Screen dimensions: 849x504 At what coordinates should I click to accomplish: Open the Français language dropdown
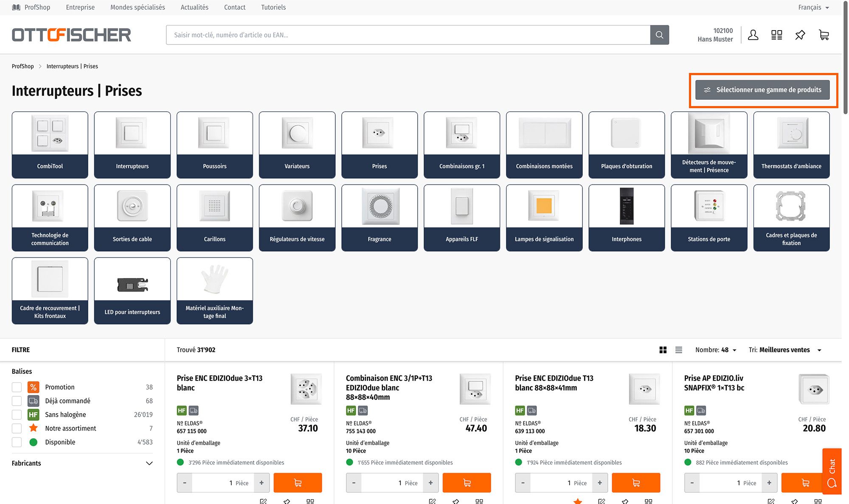click(x=813, y=7)
